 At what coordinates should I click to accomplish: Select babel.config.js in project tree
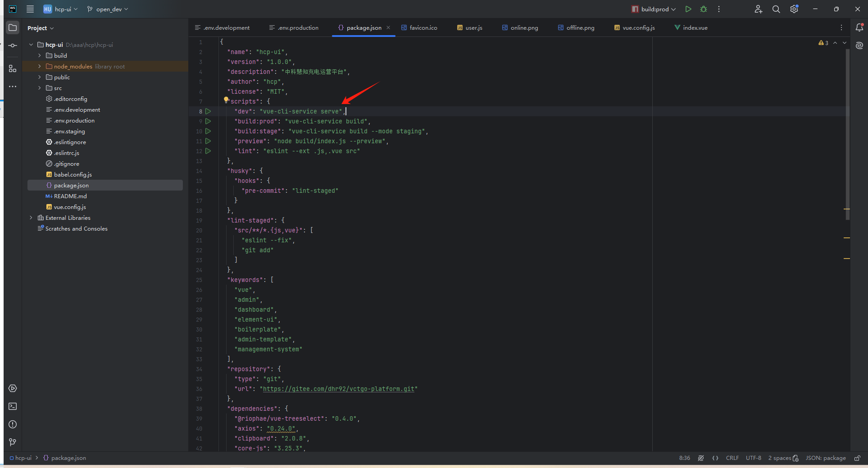pos(73,174)
